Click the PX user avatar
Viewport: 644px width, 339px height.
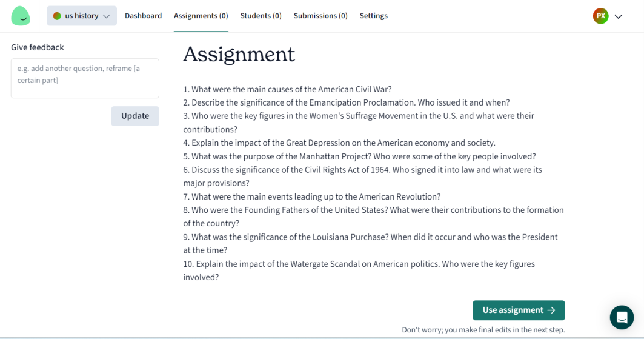(600, 16)
